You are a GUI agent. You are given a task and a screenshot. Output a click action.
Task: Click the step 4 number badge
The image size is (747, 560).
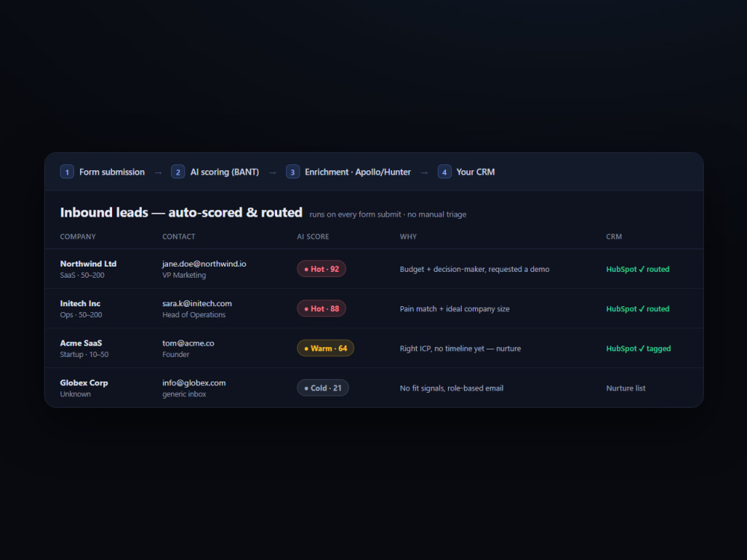[x=444, y=172]
